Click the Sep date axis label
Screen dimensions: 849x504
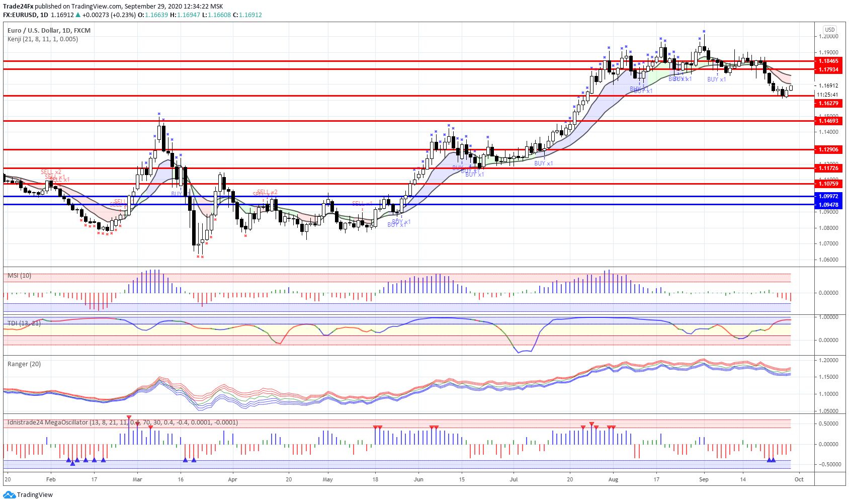[704, 479]
